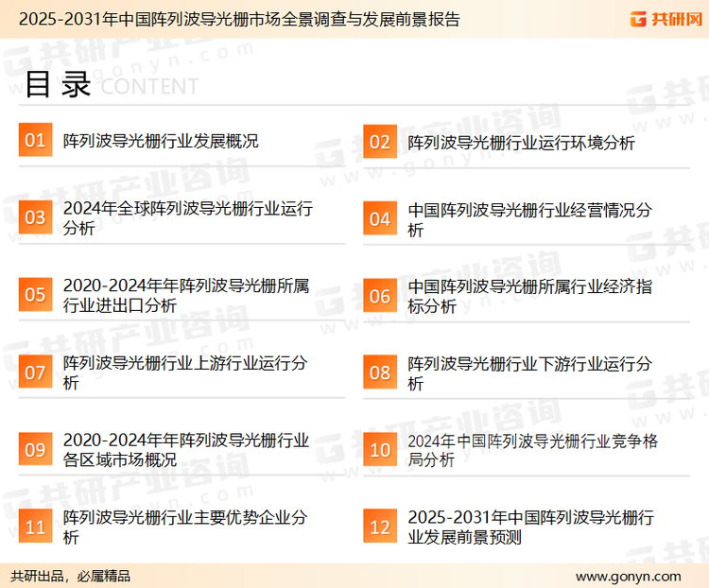Open chapter 2024年全球阵列波导光栅行业运行分析

point(188,218)
